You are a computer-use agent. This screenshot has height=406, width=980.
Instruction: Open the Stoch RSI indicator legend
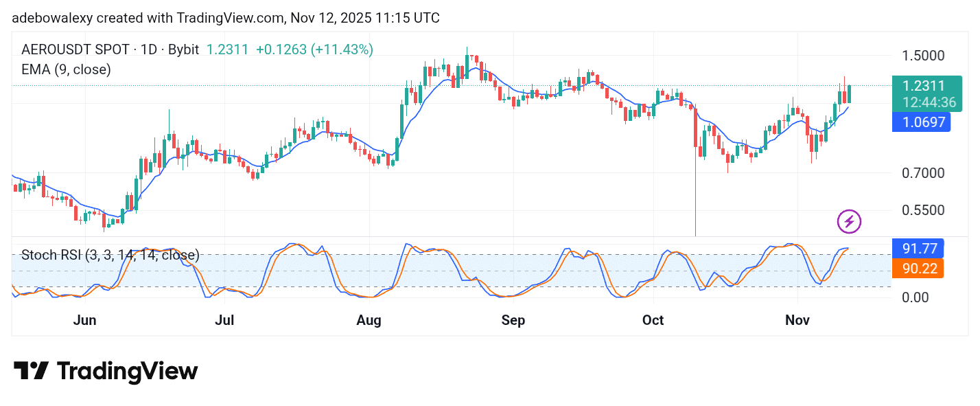(x=110, y=256)
